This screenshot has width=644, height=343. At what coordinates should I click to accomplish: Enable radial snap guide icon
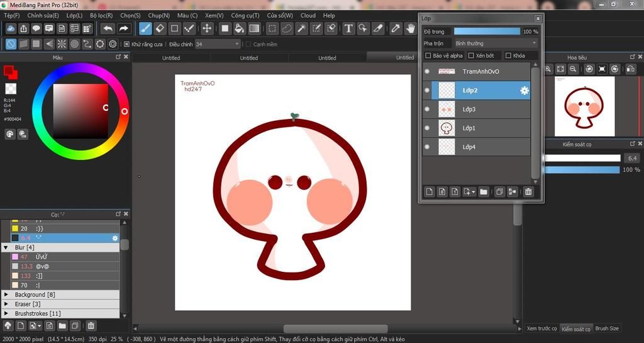[x=62, y=44]
